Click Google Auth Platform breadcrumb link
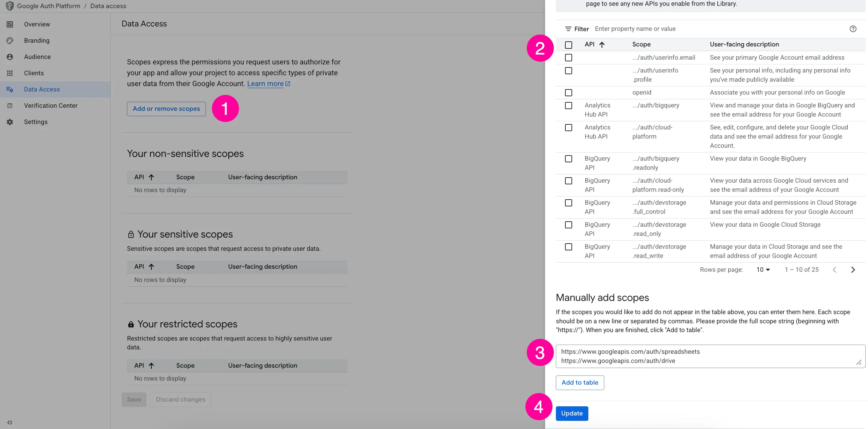This screenshot has height=429, width=868. (49, 6)
